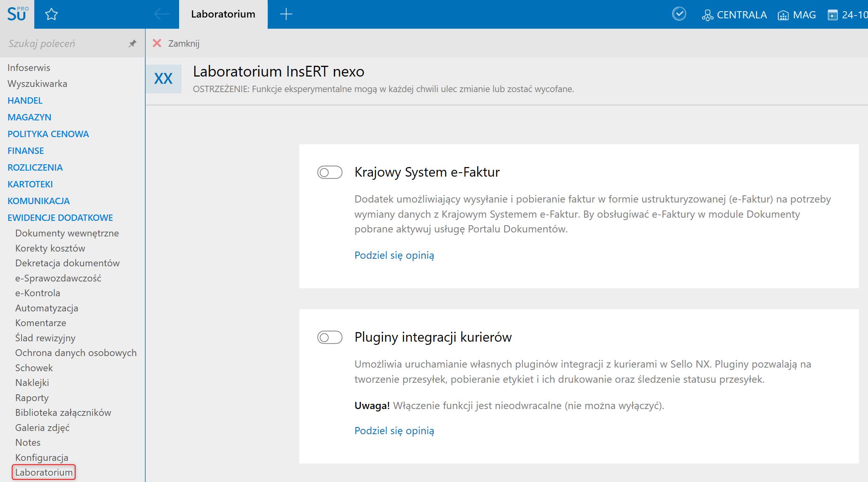This screenshot has width=868, height=482.
Task: Click the checkmark status circle icon
Action: pyautogui.click(x=679, y=14)
